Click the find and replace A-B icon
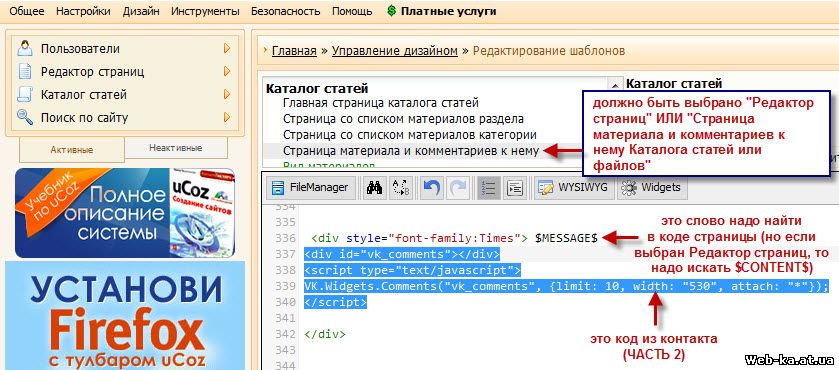This screenshot has height=370, width=839. click(x=400, y=188)
